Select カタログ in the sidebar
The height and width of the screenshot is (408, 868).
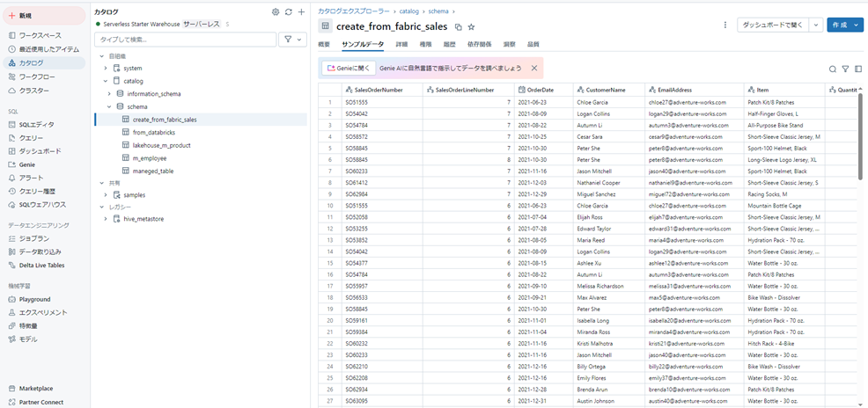44,63
